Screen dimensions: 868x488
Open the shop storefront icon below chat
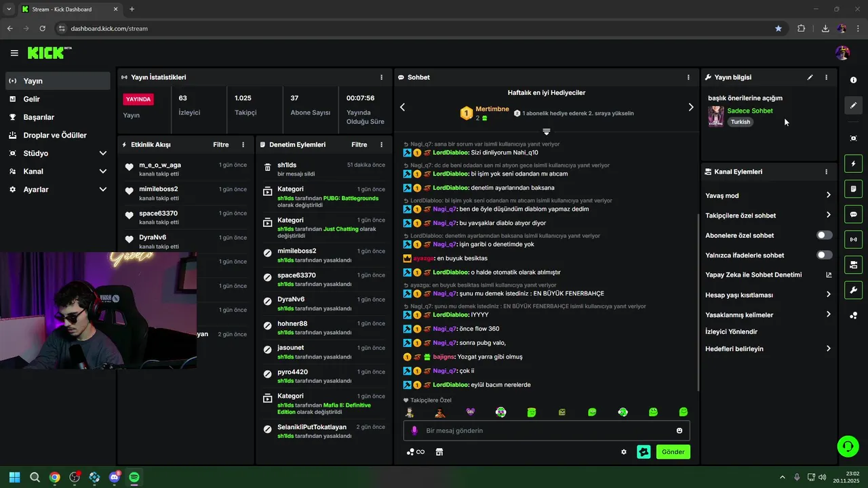[439, 452]
